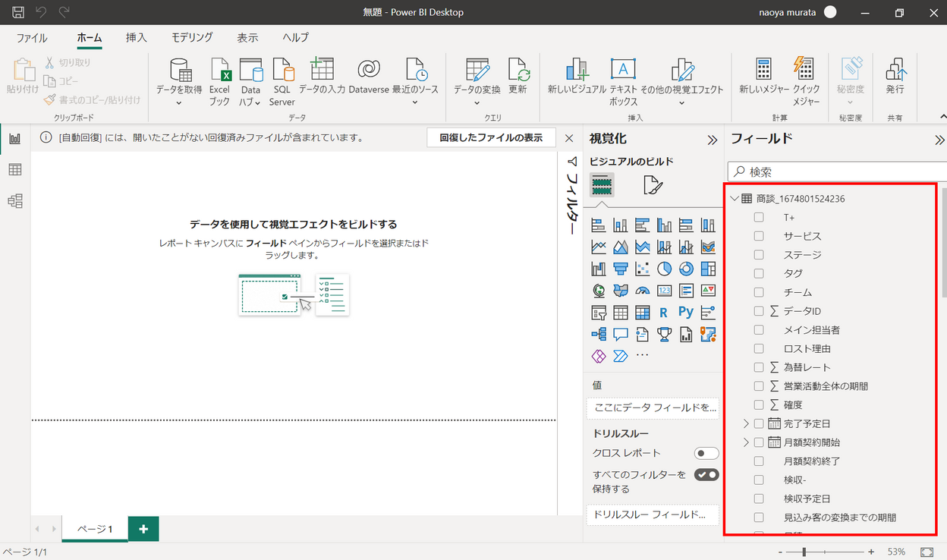The width and height of the screenshot is (947, 560).
Task: Add a テキスト ボックス to the report
Action: (623, 81)
